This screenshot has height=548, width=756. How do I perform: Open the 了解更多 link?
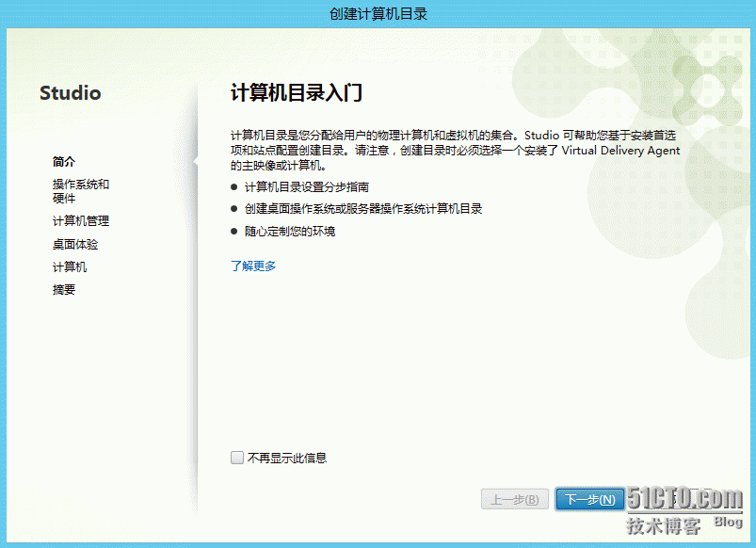point(253,266)
